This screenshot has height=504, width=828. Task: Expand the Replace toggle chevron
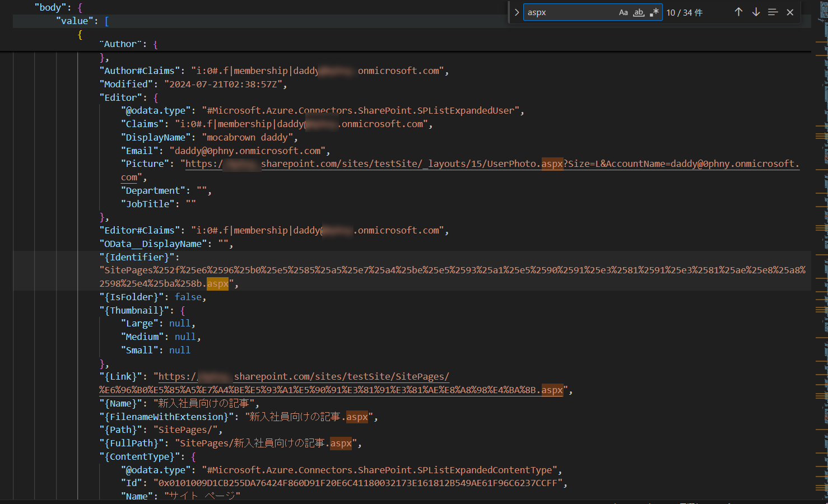click(517, 12)
